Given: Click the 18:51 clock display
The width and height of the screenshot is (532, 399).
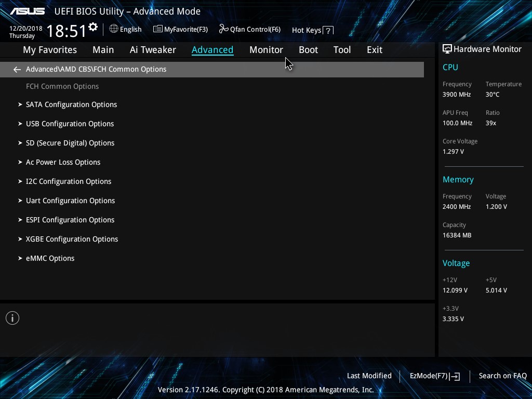Looking at the screenshot, I should coord(66,31).
